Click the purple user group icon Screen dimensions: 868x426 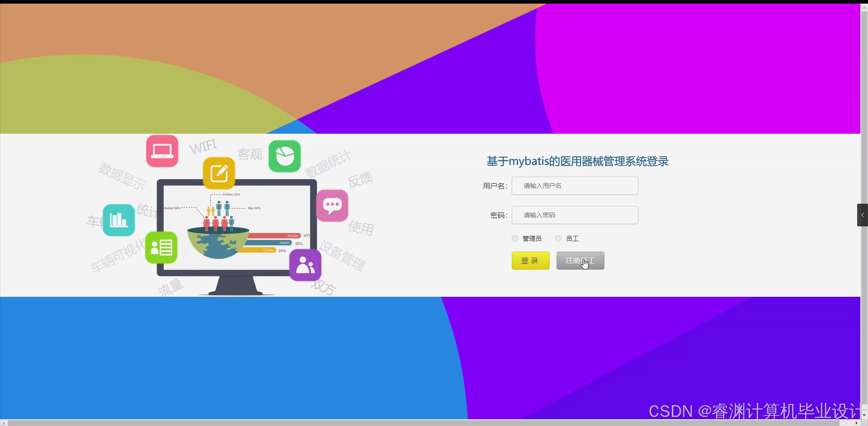305,265
